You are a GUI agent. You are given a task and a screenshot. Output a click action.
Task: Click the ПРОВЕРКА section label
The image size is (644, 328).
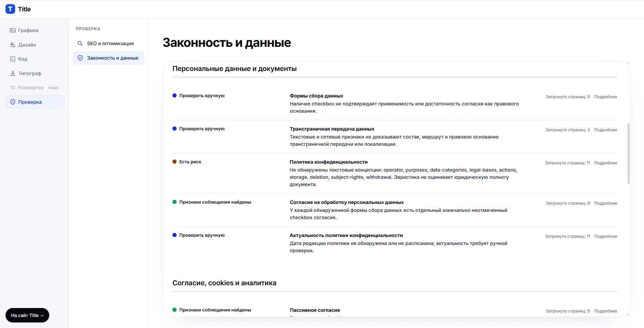point(88,29)
